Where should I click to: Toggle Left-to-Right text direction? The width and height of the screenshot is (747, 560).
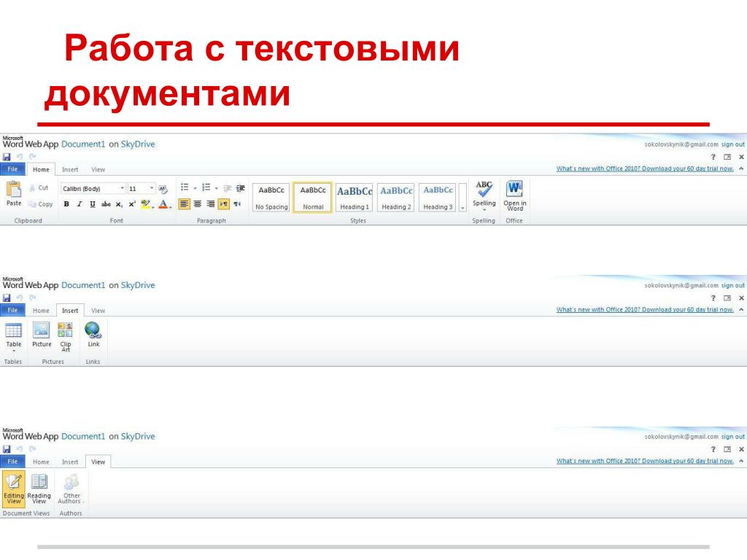pos(223,204)
